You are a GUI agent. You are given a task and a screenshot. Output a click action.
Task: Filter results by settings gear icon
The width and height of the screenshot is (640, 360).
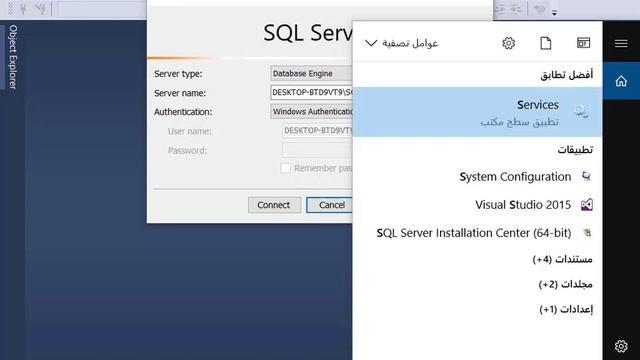(x=509, y=43)
